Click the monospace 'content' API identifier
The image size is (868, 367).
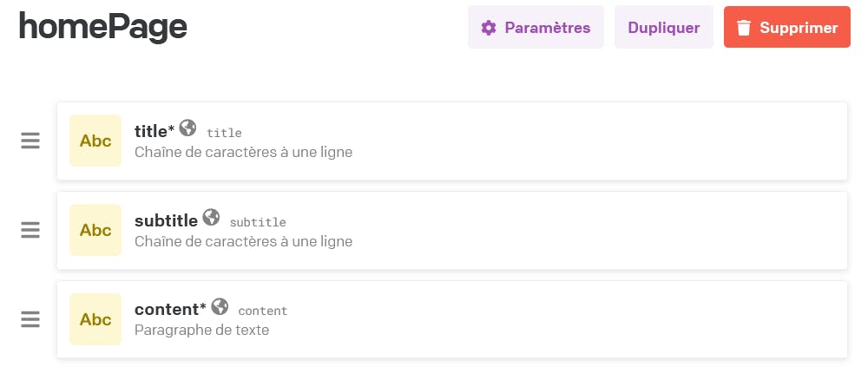[x=262, y=311]
